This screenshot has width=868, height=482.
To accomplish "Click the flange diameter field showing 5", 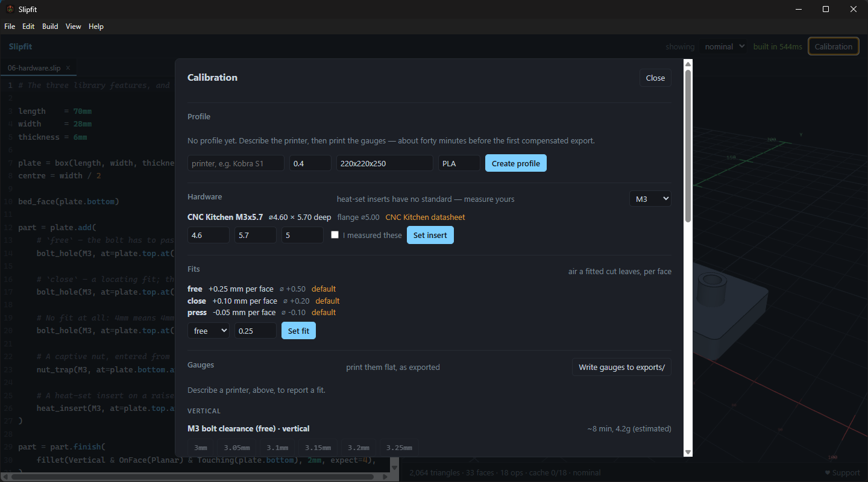I will point(303,235).
